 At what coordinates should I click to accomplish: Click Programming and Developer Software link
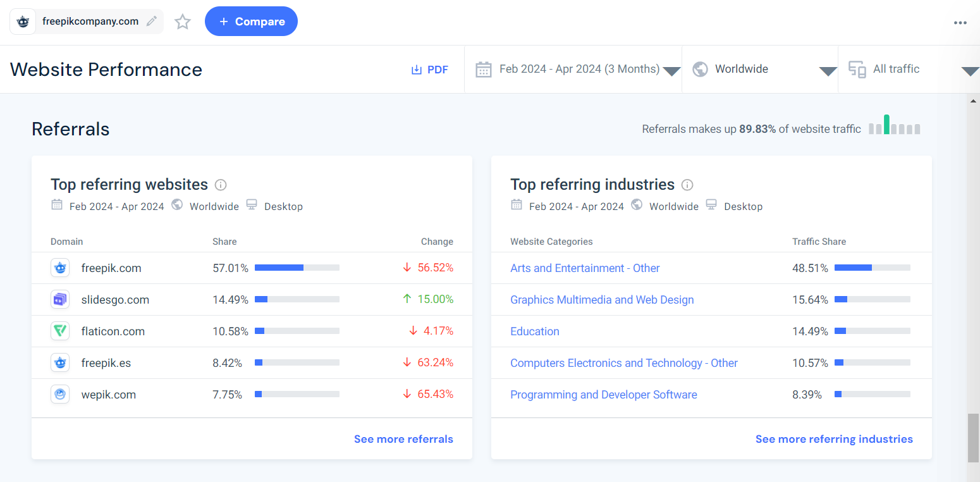[604, 395]
